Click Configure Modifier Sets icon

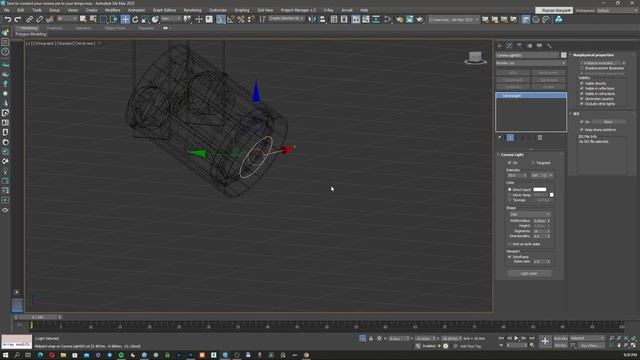click(540, 138)
